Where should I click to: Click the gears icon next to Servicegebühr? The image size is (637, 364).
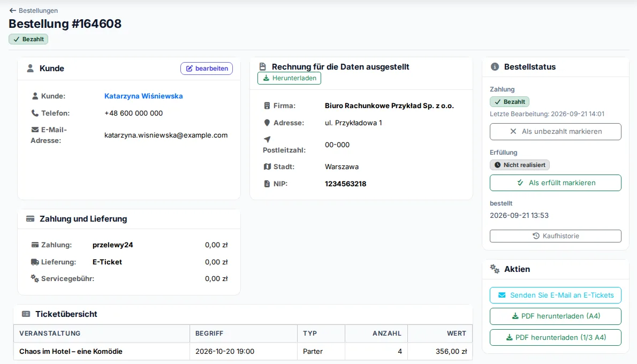click(x=35, y=279)
